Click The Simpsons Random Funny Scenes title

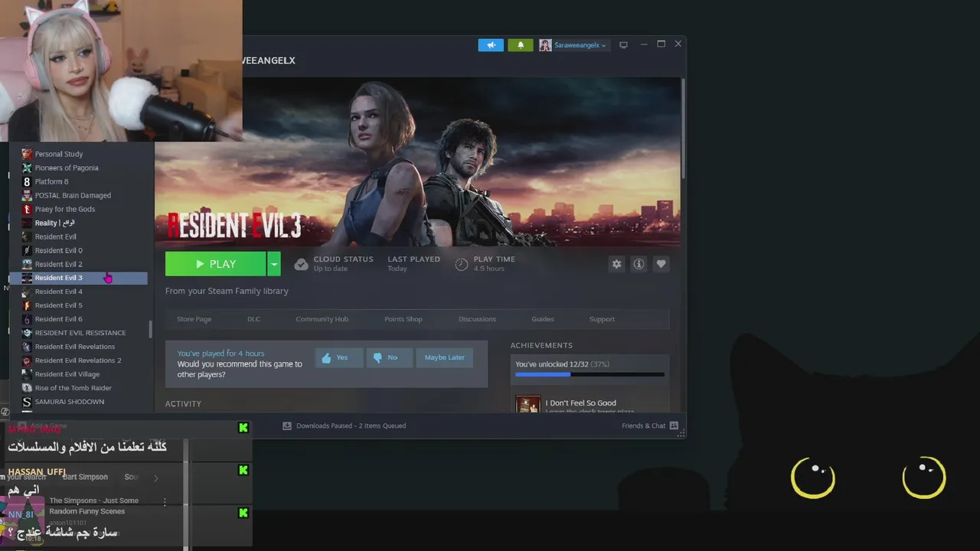coord(93,506)
